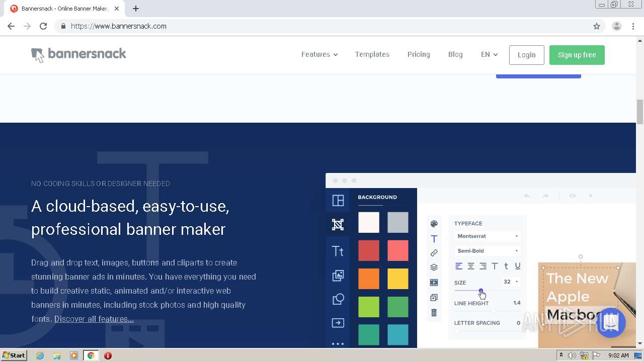Open the size 32 dropdown

pos(511,282)
